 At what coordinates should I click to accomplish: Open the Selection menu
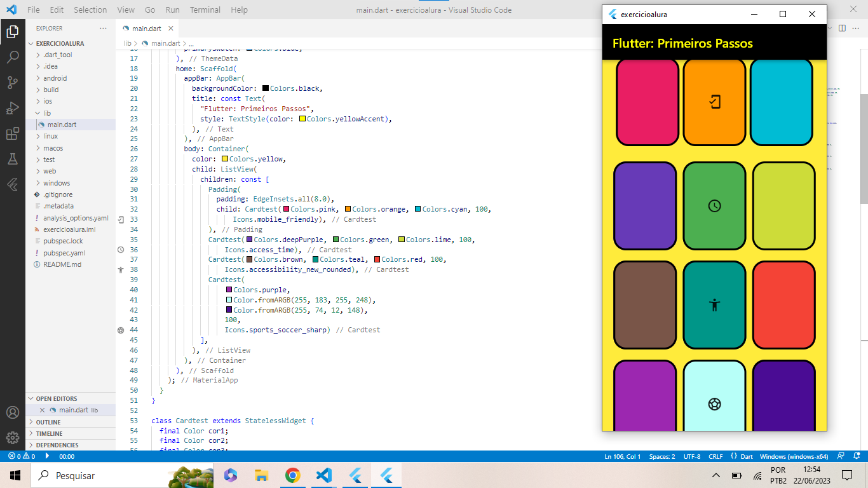pos(90,10)
